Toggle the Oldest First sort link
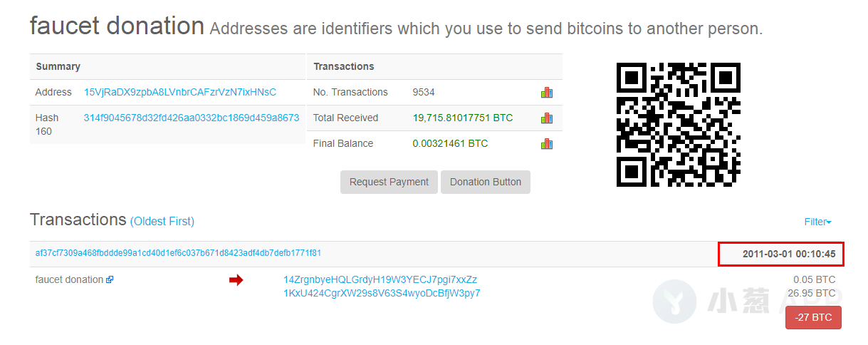868x345 pixels. 162,222
